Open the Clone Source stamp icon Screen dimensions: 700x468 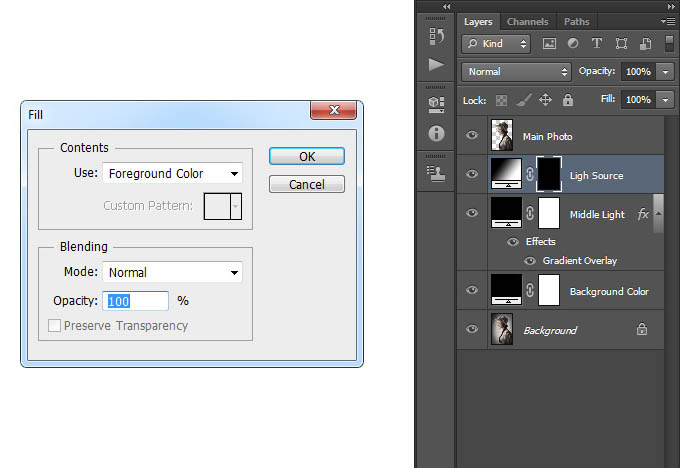pyautogui.click(x=436, y=173)
